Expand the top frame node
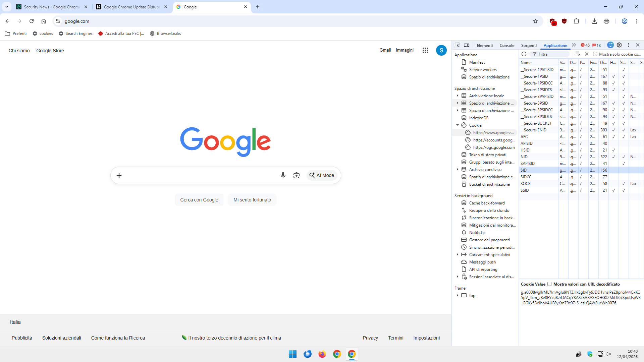 (x=457, y=296)
